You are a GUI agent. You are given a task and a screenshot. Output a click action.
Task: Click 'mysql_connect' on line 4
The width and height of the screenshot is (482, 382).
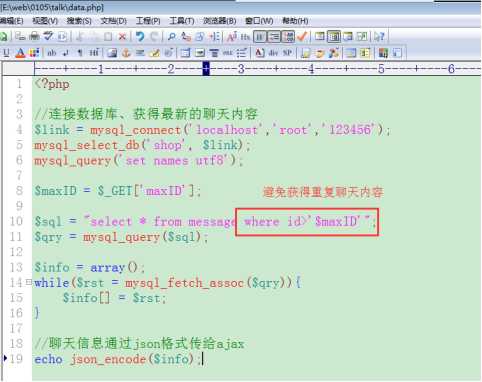pyautogui.click(x=135, y=130)
